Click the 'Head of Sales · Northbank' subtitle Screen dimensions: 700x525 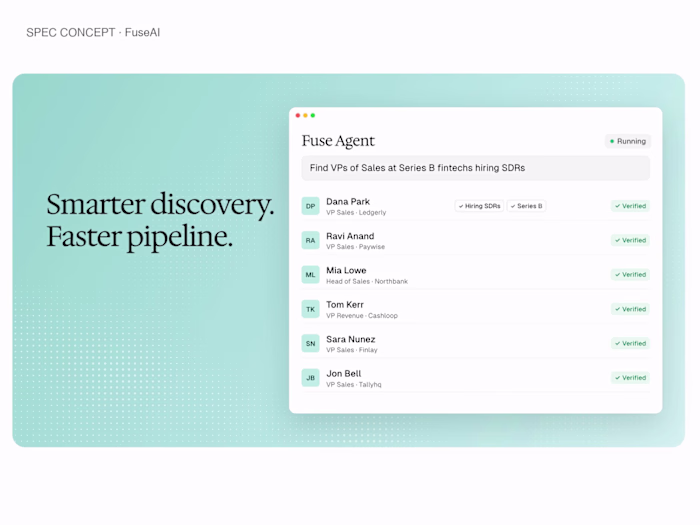(367, 281)
